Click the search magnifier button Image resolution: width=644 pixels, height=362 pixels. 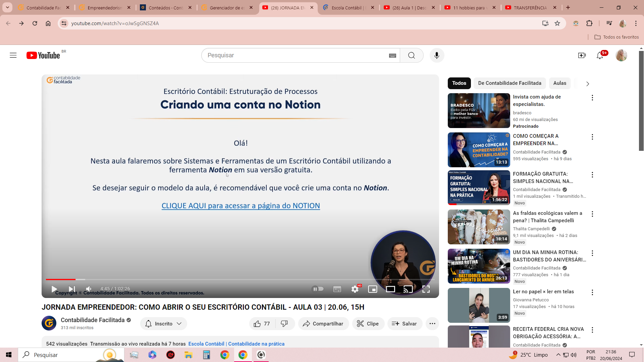tap(412, 55)
